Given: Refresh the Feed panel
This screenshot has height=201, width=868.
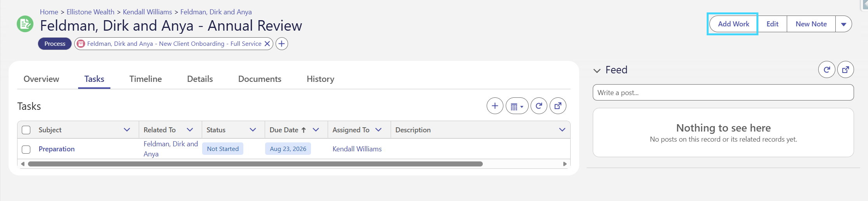Looking at the screenshot, I should click(827, 70).
